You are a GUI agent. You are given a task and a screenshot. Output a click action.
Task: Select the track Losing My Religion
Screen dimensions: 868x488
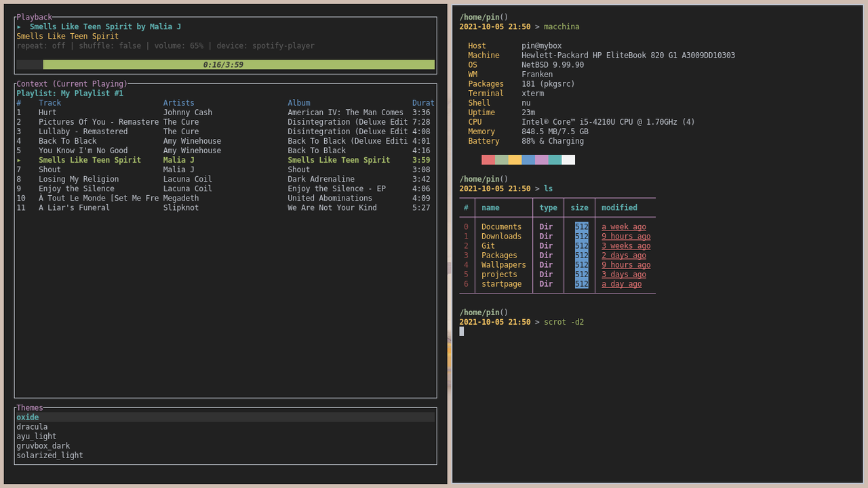pyautogui.click(x=225, y=179)
